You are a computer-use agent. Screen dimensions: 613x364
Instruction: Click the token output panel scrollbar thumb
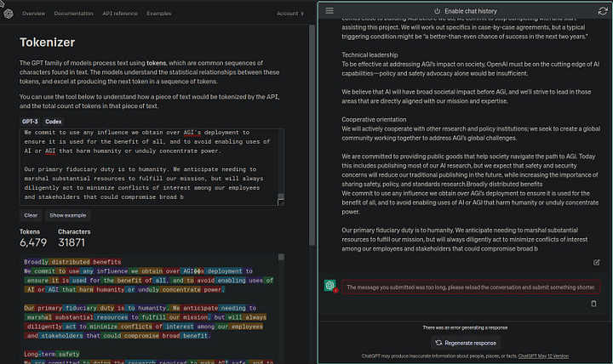click(281, 257)
